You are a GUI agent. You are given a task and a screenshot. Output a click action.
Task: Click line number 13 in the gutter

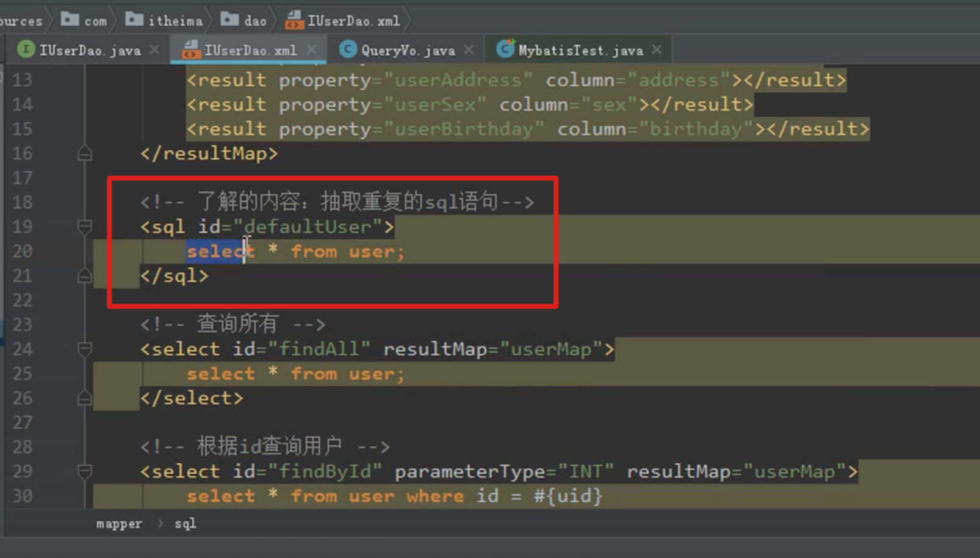[x=23, y=80]
